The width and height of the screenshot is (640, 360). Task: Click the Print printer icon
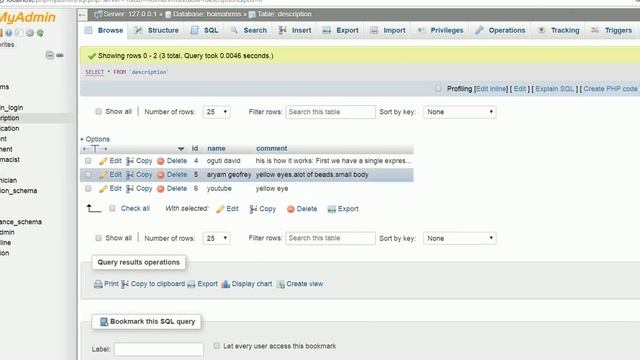[98, 284]
